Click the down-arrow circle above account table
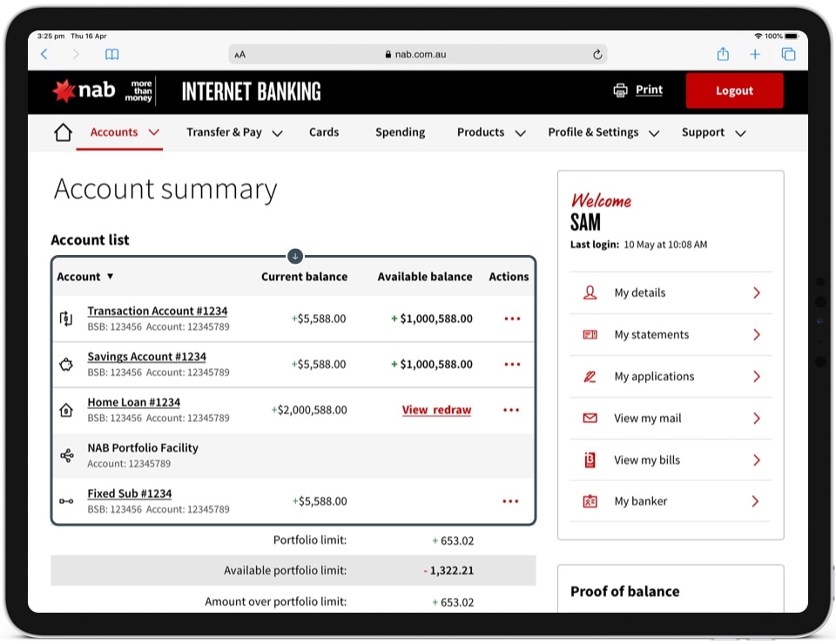The height and width of the screenshot is (644, 836). pos(295,256)
